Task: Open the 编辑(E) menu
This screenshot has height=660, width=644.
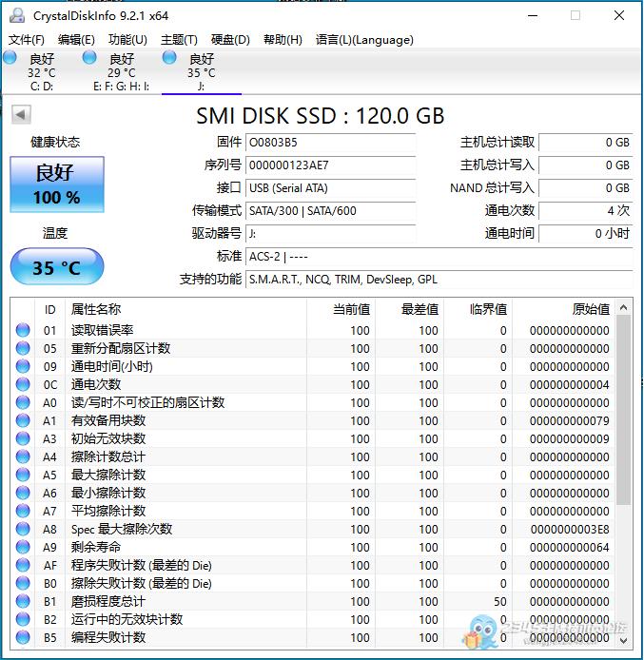Action: [x=76, y=40]
